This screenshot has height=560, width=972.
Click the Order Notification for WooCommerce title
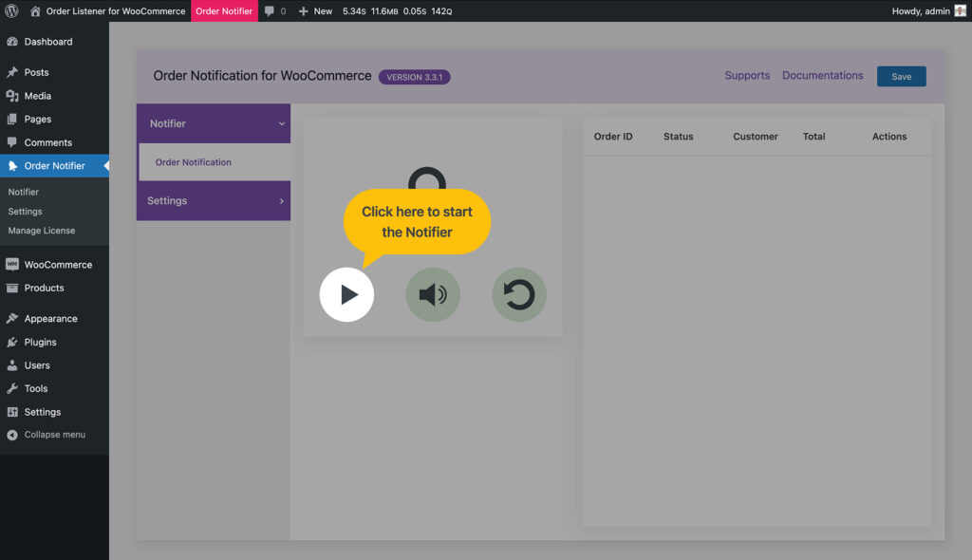tap(262, 76)
